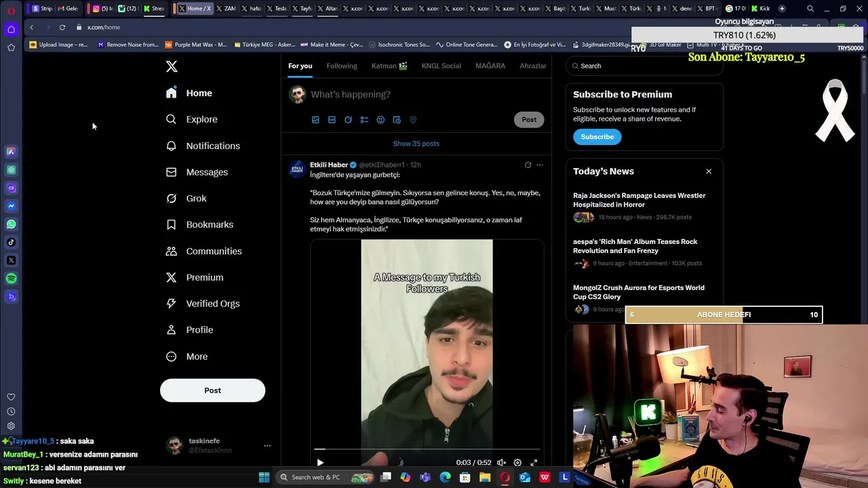The image size is (868, 488).
Task: Add a poll icon in composer
Action: (x=364, y=120)
